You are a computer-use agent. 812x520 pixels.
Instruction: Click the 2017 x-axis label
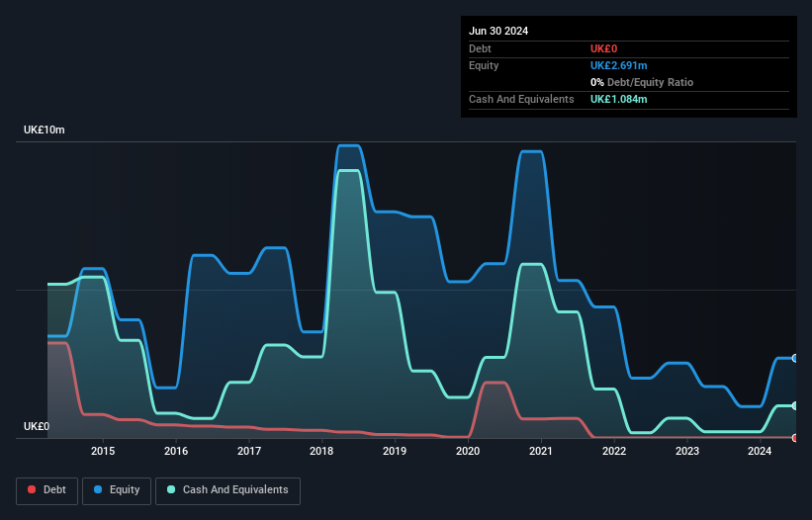249,451
